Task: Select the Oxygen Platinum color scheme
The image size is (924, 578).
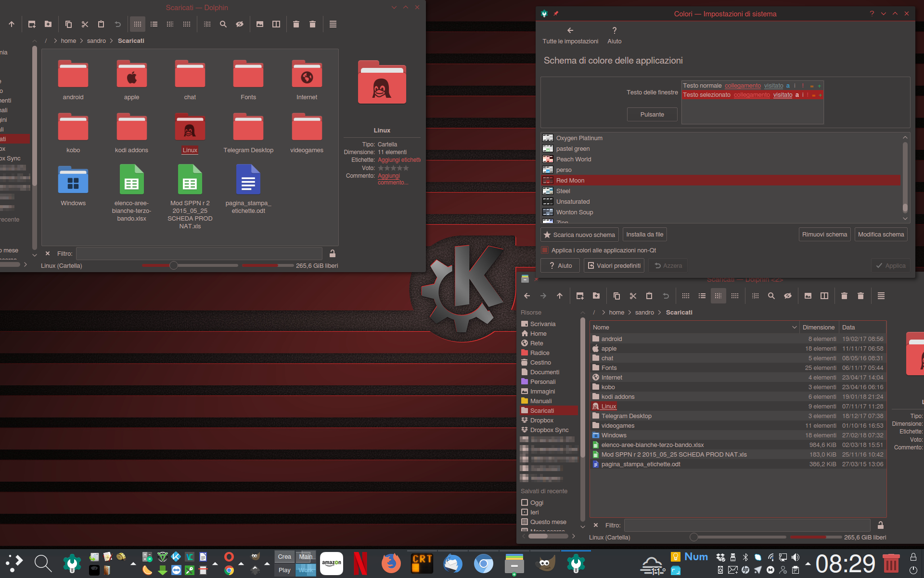Action: (721, 138)
